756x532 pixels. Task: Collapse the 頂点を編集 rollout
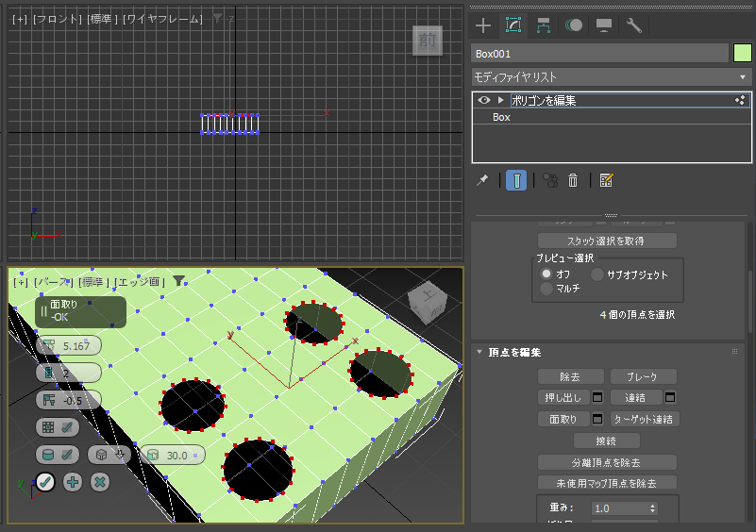pyautogui.click(x=479, y=352)
